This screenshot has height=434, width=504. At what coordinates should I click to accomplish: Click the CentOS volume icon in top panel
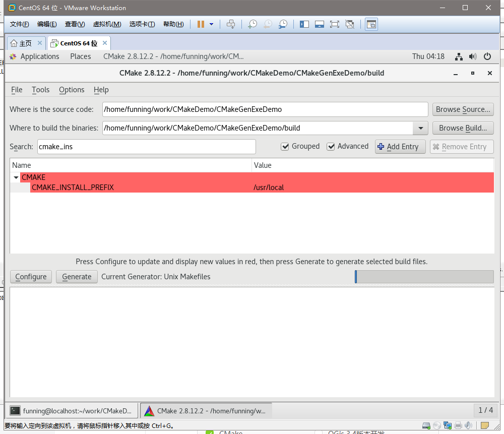pos(473,56)
